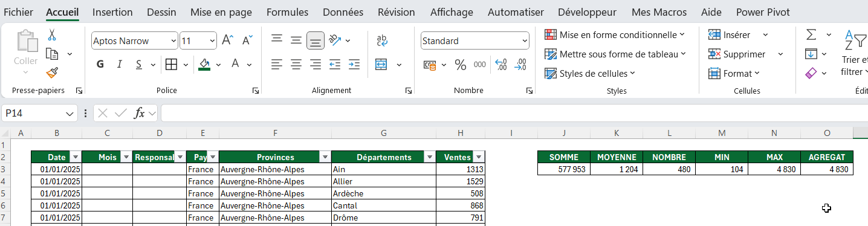Decrease font size with small A icon
Viewport: 868px width, 226px height.
[247, 40]
